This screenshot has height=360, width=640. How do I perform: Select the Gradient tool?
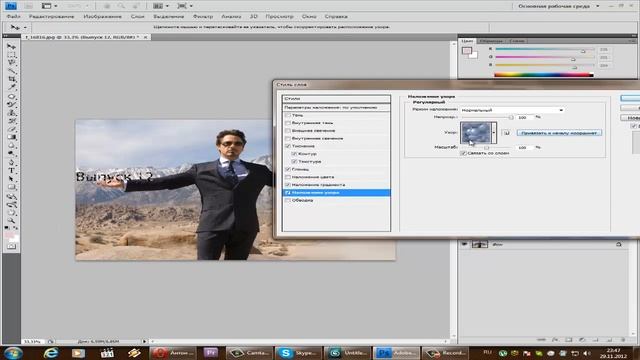[11, 137]
